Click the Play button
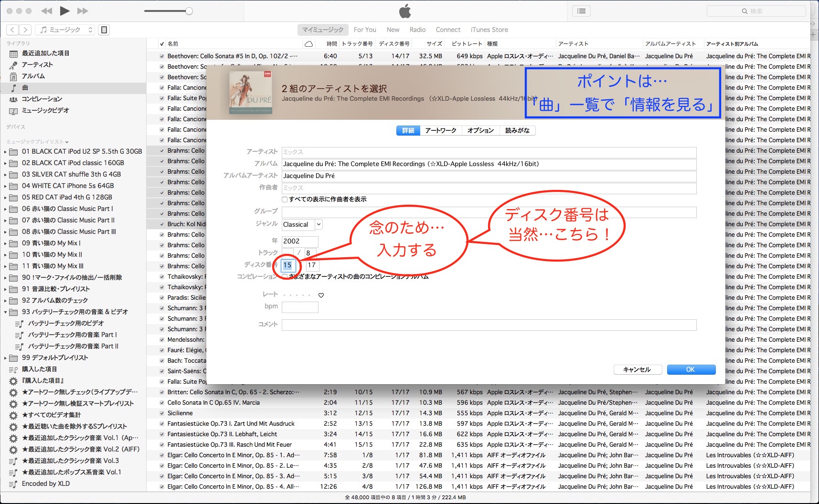 (x=65, y=11)
